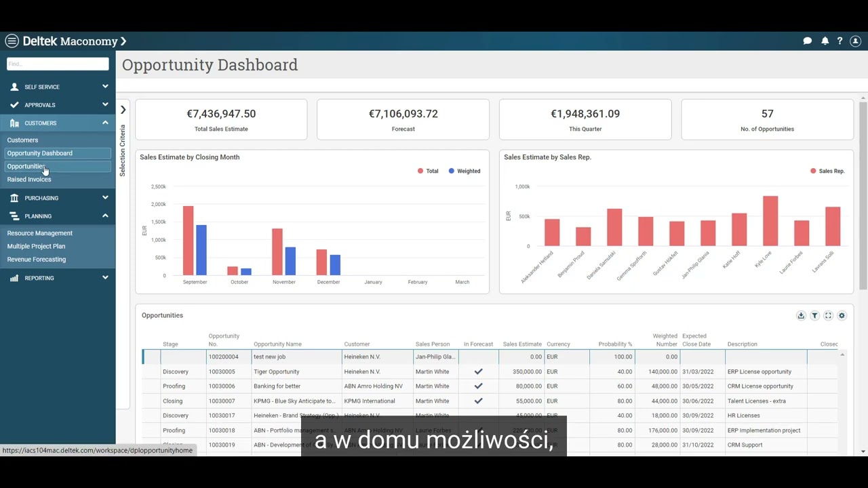Open the notifications bell icon
Screen dimensions: 868x488
pos(825,41)
